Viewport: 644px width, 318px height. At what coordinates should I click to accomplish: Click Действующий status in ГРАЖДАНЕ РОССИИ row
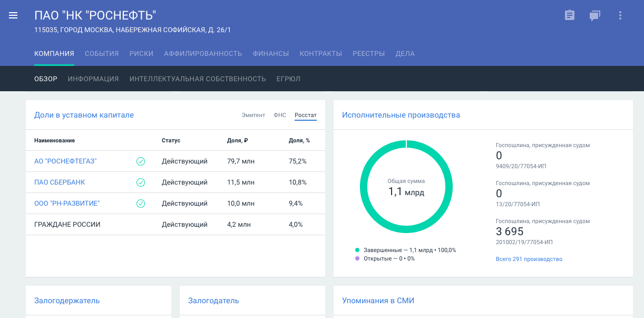click(x=184, y=225)
